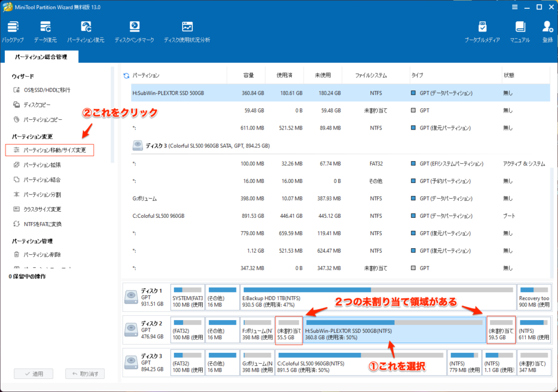Viewport: 558px width, 392px height.
Task: Select H:SubWin-PLEXTOR SSD 500GB block in disk map
Action: 395,330
